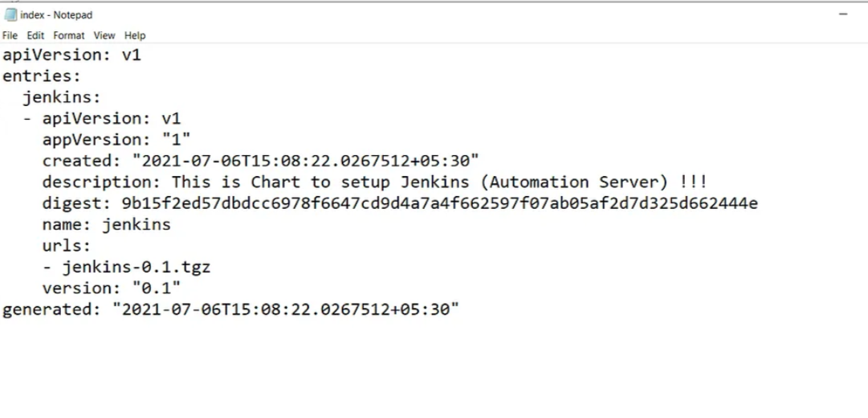Screen dimensions: 868x418
Task: Open the Help menu
Action: (135, 35)
